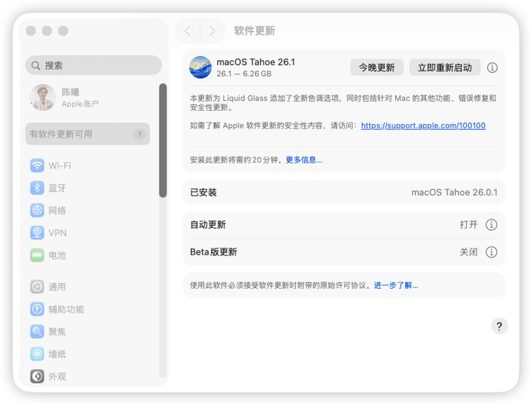Select 有软件更新可用 in sidebar

tap(87, 134)
